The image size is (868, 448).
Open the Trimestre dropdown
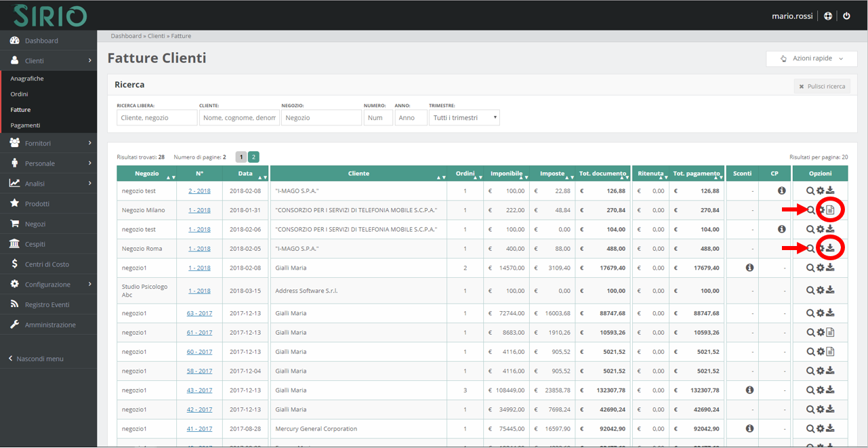[464, 118]
